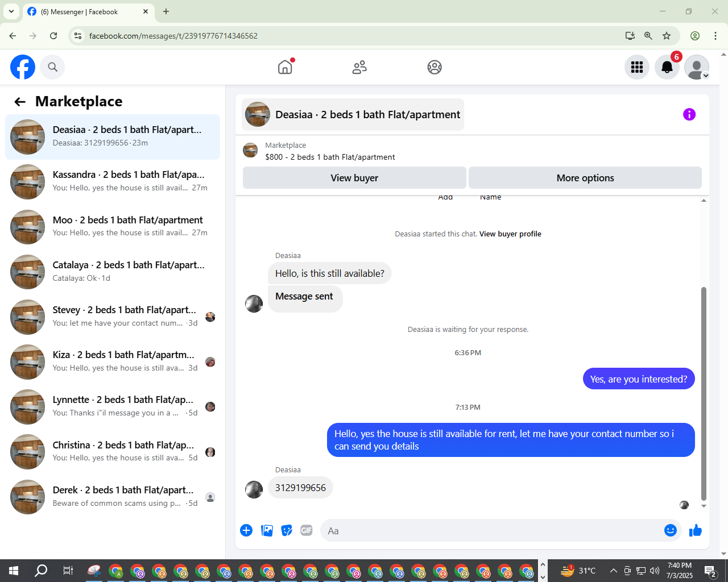Click the chat scroll down arrow
Viewport: 728px width, 582px height.
tap(704, 506)
